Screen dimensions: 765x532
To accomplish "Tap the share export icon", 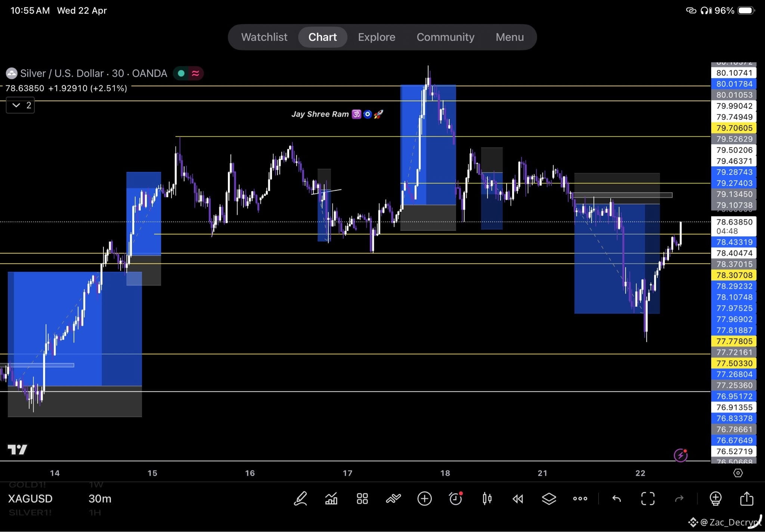I will coord(747,498).
